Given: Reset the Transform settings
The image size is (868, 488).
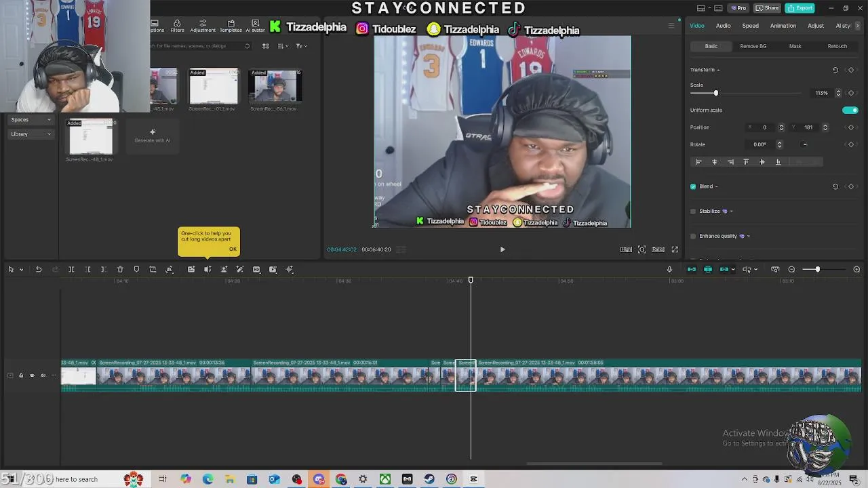Looking at the screenshot, I should pyautogui.click(x=835, y=70).
